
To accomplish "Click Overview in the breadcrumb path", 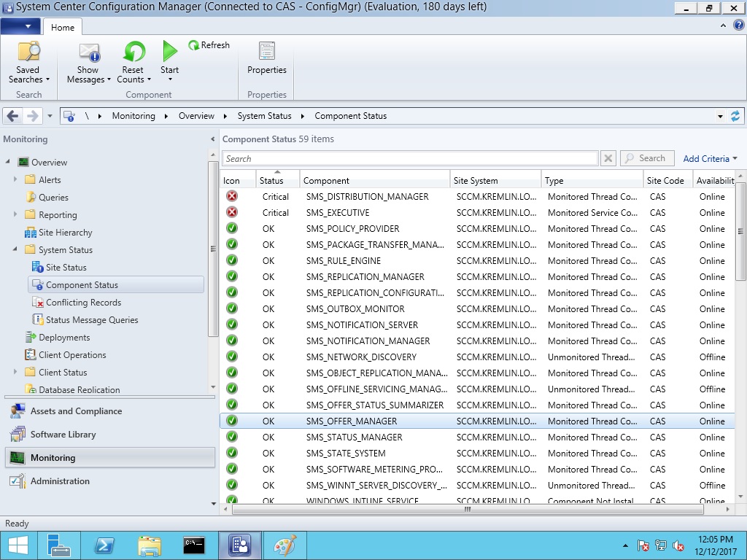I will (196, 116).
